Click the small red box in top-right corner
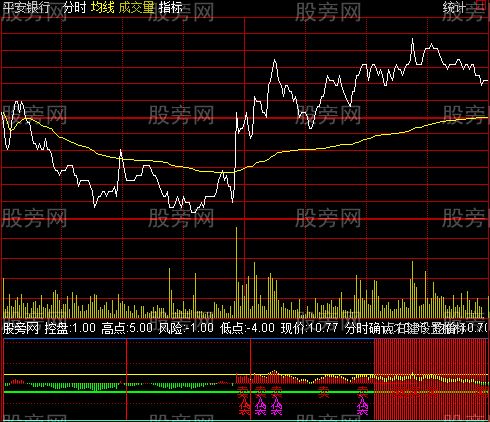This screenshot has width=490, height=422. coord(482,3)
